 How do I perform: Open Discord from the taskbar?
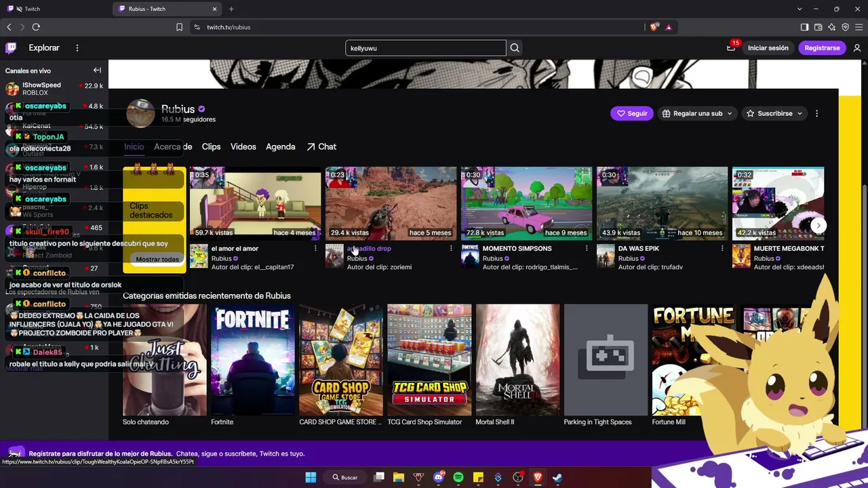(438, 477)
